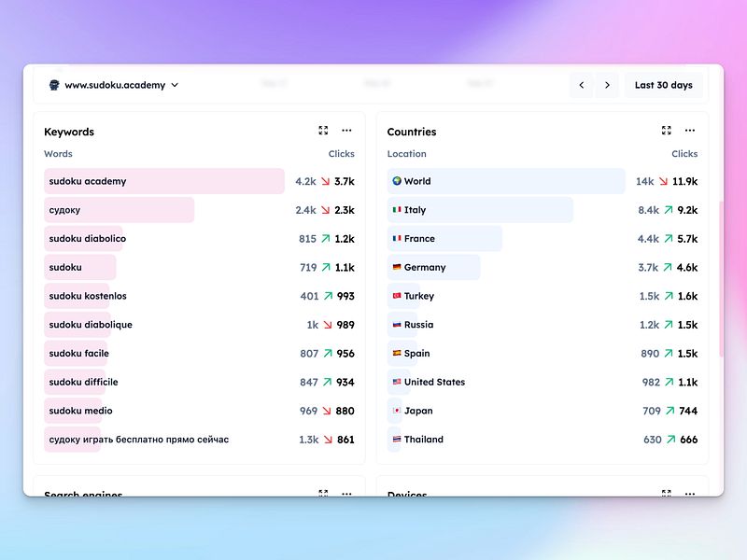Click the Spain flag icon

(397, 353)
